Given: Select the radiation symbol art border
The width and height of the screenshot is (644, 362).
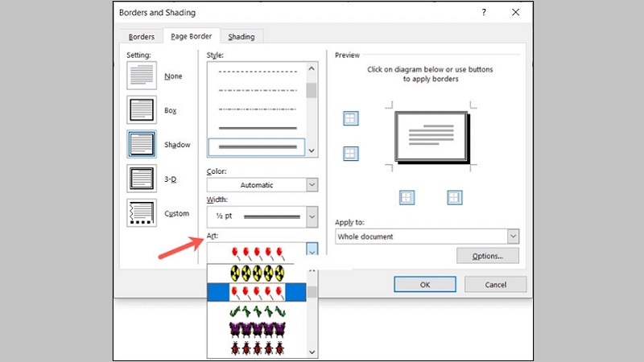Looking at the screenshot, I should click(256, 274).
